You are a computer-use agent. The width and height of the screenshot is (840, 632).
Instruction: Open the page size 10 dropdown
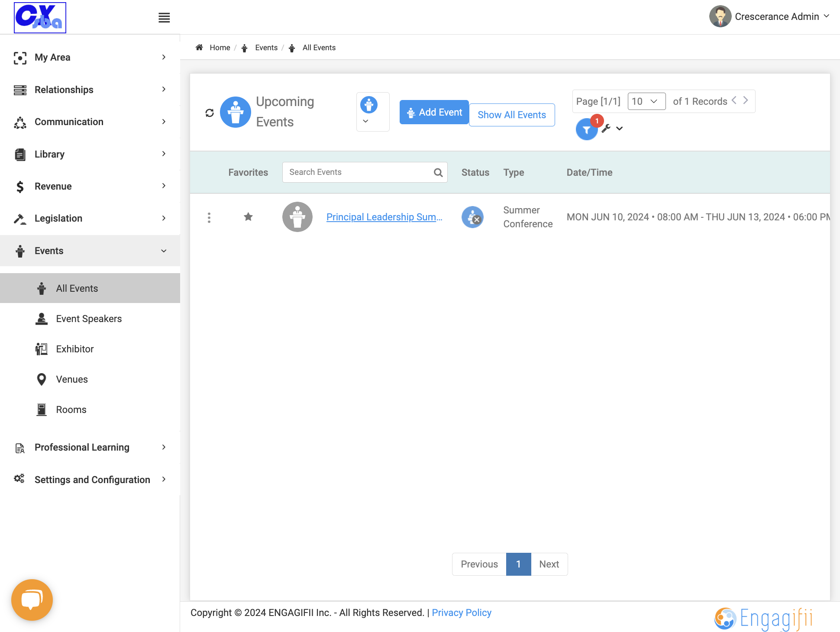click(646, 101)
